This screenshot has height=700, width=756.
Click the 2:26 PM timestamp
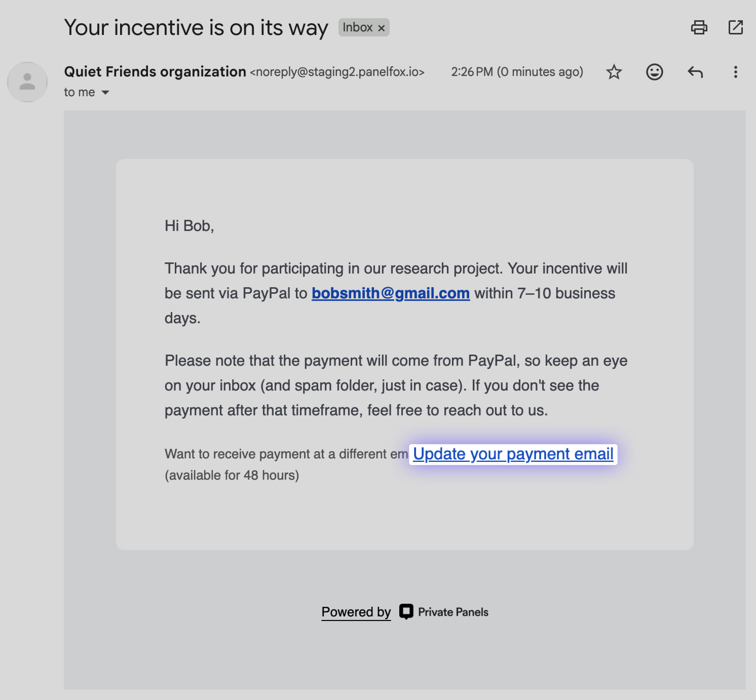pos(517,72)
